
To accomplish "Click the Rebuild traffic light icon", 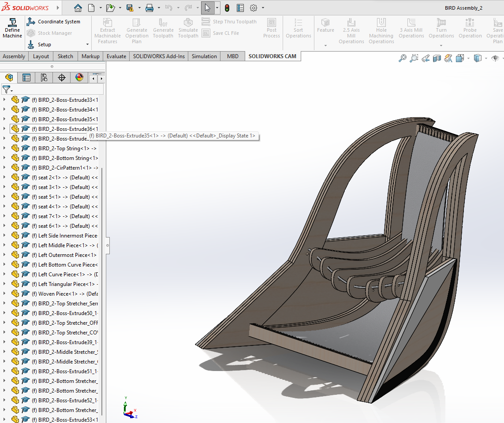I will (x=227, y=8).
